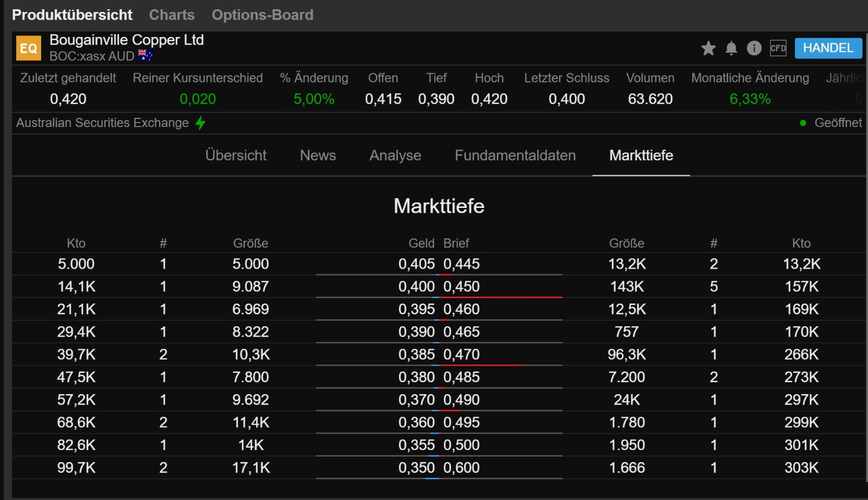
Task: Click the HANDEL trade button
Action: (828, 48)
